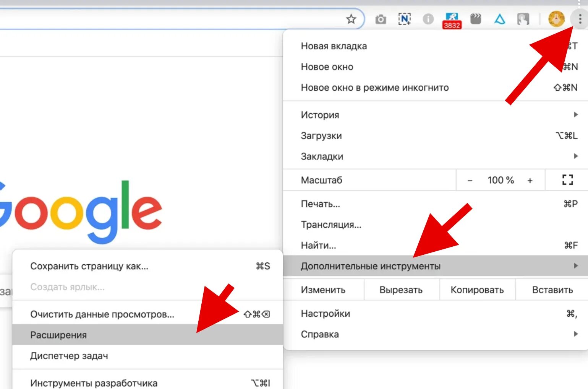
Task: Click the 100 % zoom value
Action: [x=501, y=180]
